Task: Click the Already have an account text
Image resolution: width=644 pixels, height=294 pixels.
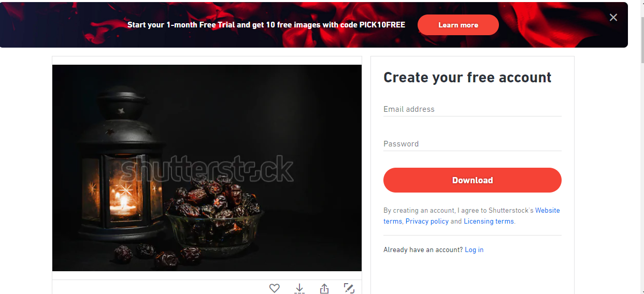Action: (x=423, y=249)
